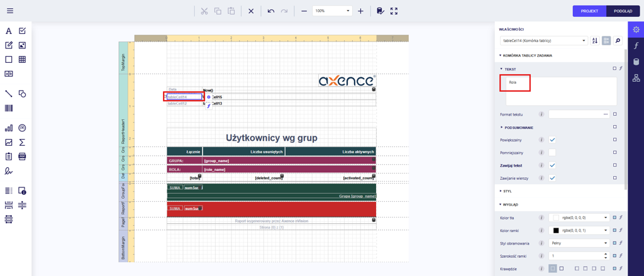Open the zoom level 100% dropdown
The width and height of the screenshot is (644, 276).
click(348, 11)
